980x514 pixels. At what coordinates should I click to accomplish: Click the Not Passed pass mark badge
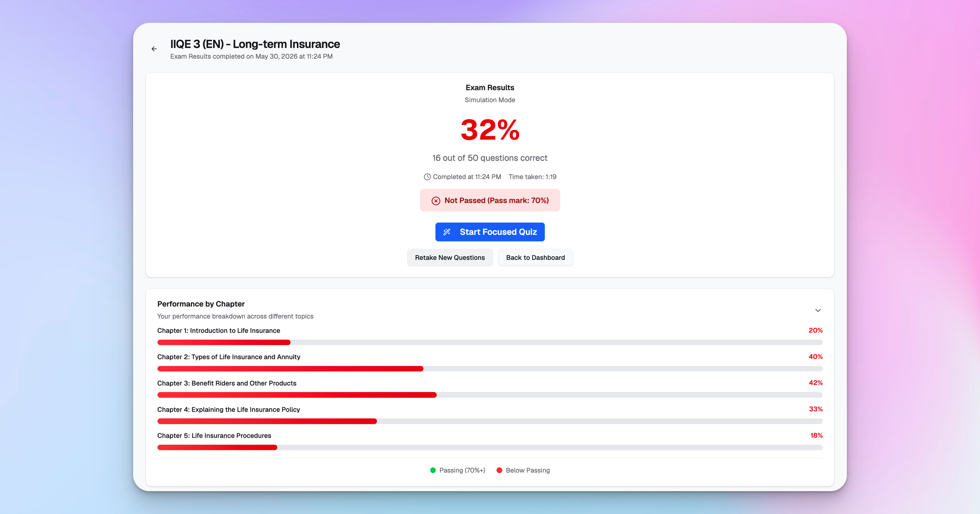pyautogui.click(x=490, y=200)
